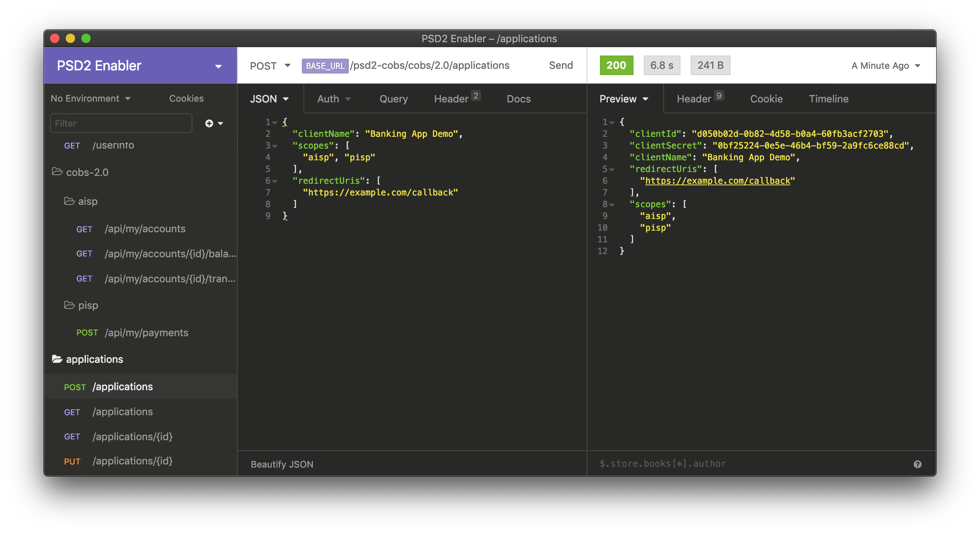Collapse the redirectUris fold in request body
This screenshot has height=534, width=980.
coord(275,181)
